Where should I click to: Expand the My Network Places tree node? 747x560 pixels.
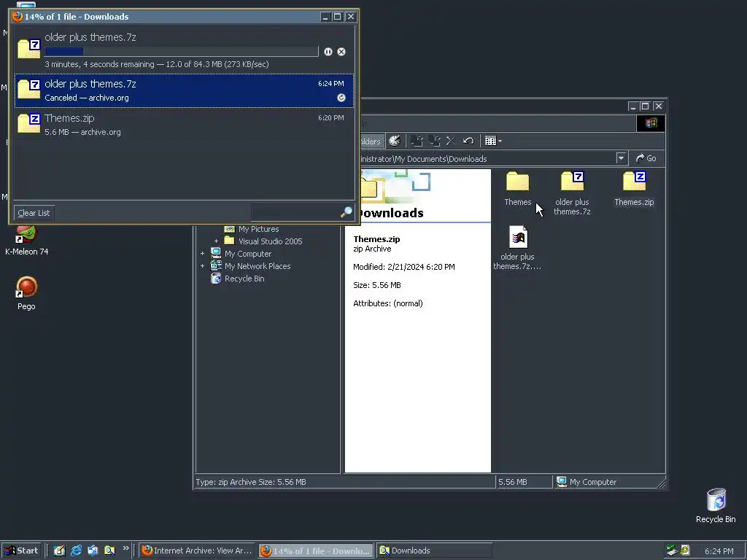tap(203, 266)
